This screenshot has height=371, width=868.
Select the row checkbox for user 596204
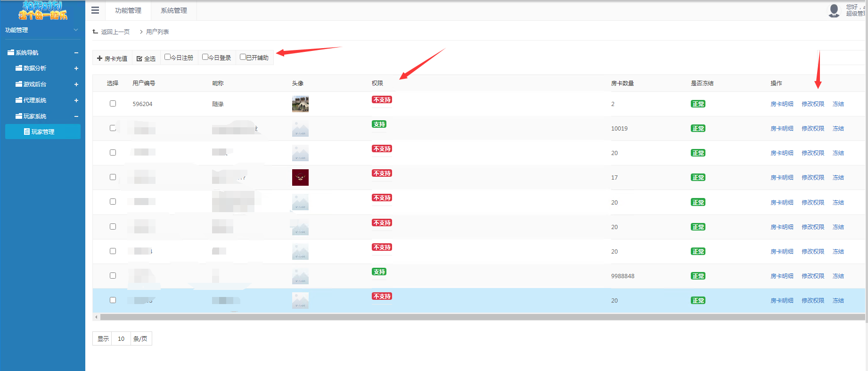click(113, 103)
